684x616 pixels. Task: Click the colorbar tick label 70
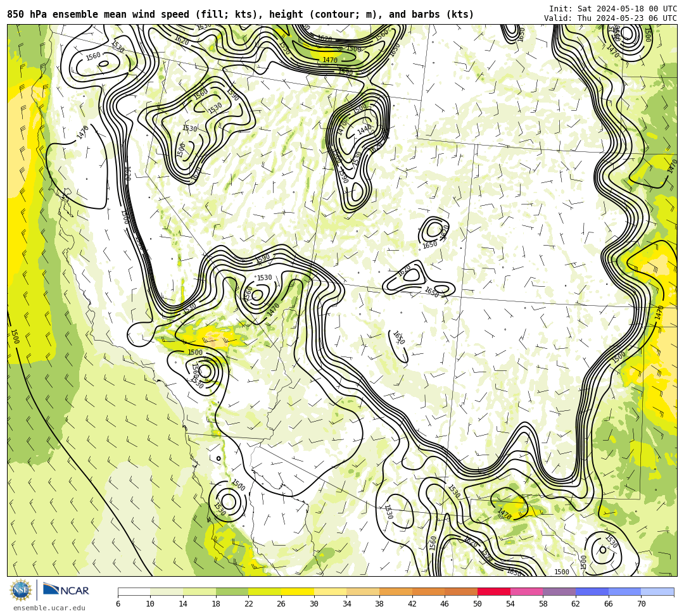point(641,604)
